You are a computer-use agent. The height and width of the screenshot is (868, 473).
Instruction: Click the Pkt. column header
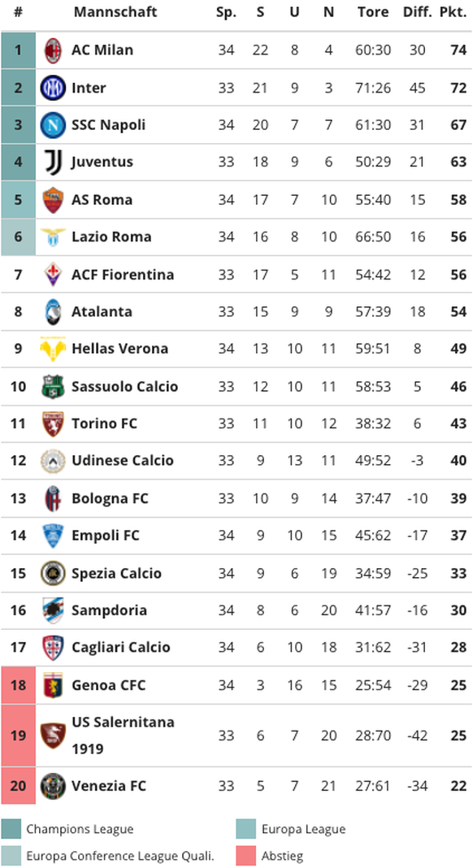pyautogui.click(x=453, y=11)
